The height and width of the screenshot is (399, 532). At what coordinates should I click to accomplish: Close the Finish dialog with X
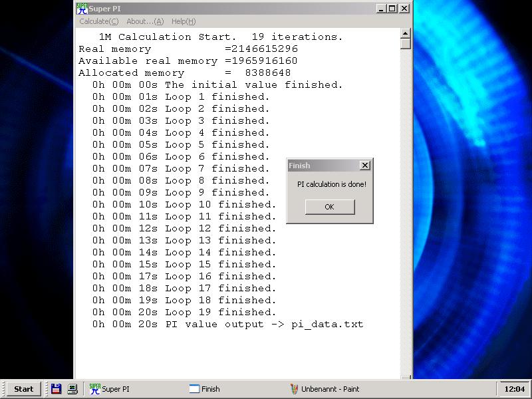364,166
